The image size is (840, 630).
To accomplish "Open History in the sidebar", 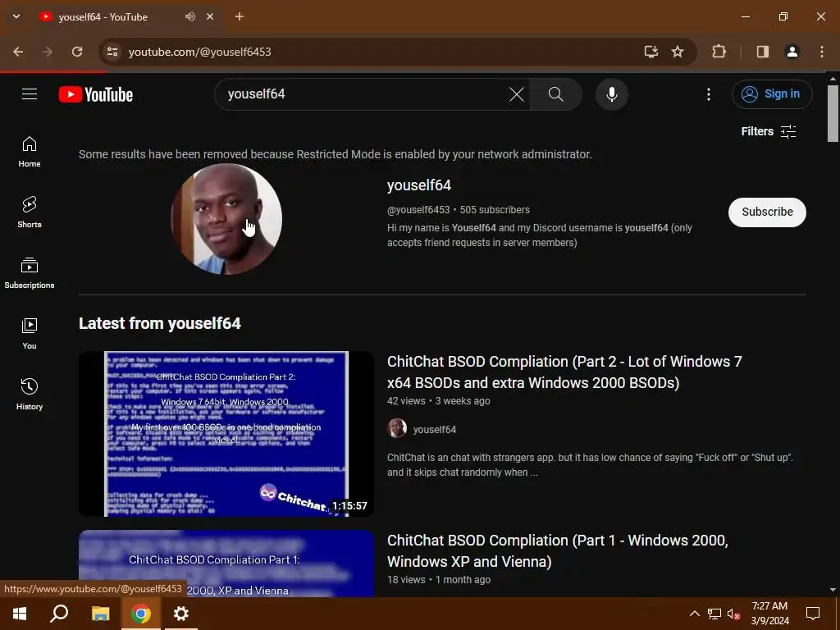I will [30, 394].
